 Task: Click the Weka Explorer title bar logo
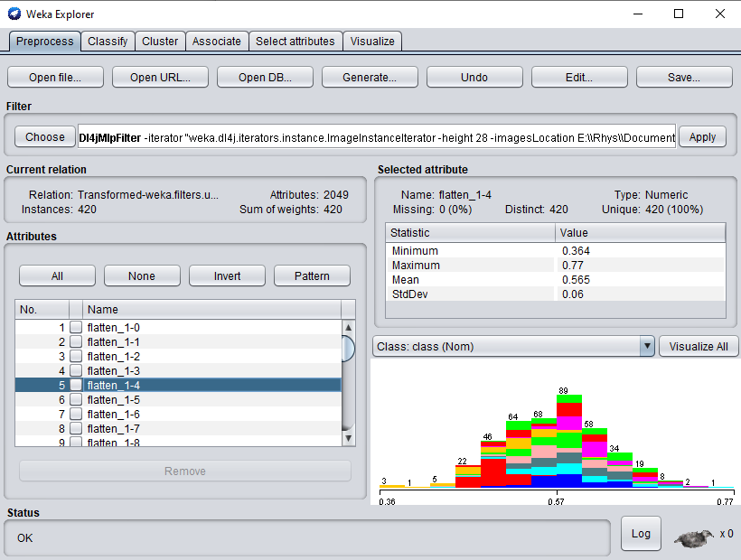point(14,14)
